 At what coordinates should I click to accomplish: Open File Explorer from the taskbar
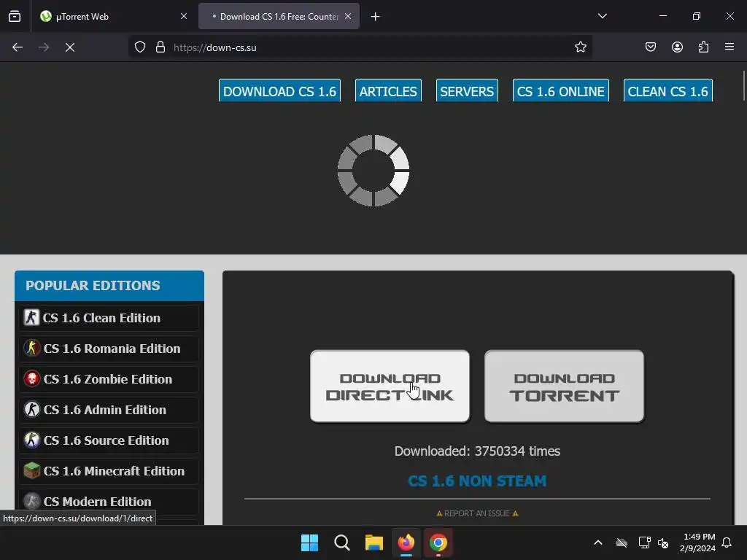(374, 542)
